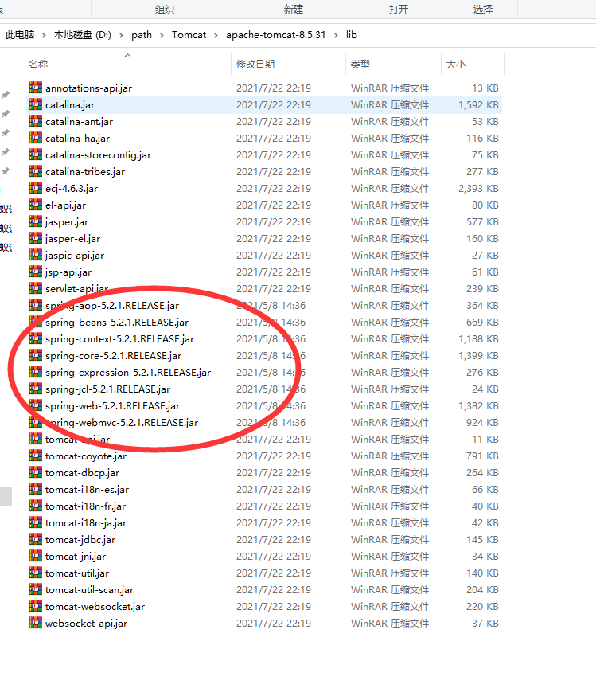The width and height of the screenshot is (596, 700).
Task: Open the apache-tomcat-8.5.31 breadcrumb
Action: 275,35
